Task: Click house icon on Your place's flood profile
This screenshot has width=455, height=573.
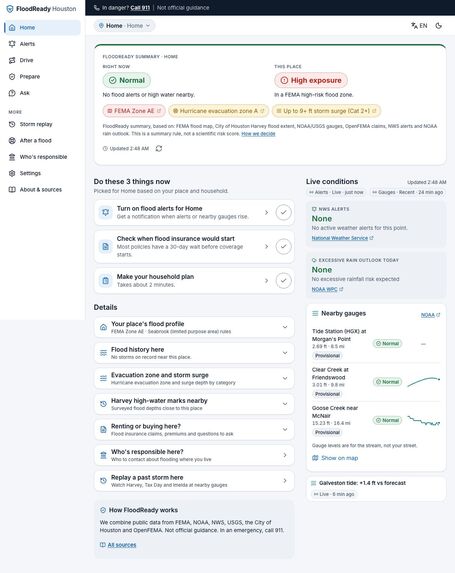Action: point(103,327)
